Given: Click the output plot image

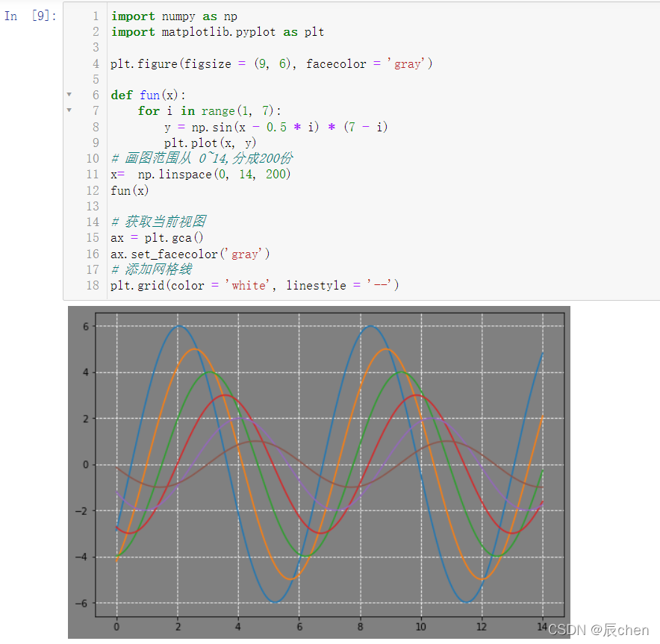Looking at the screenshot, I should [319, 472].
